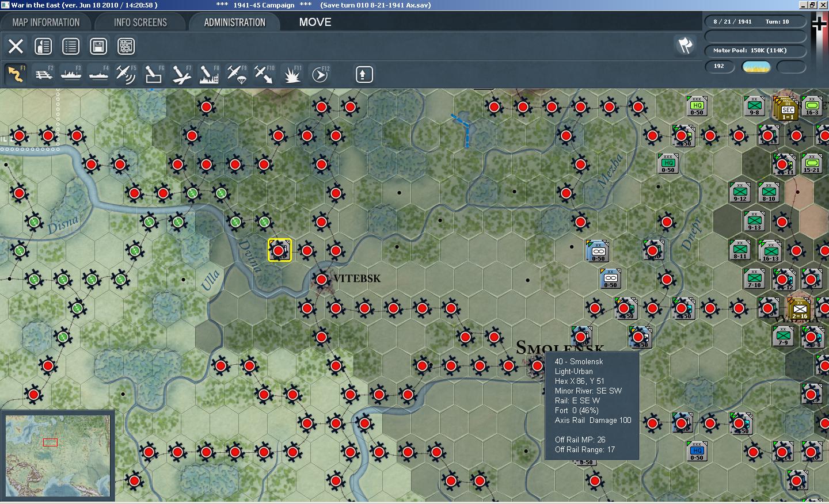Viewport: 829px width, 504px height.
Task: Select the 16-13 infantry stack
Action: (x=770, y=251)
